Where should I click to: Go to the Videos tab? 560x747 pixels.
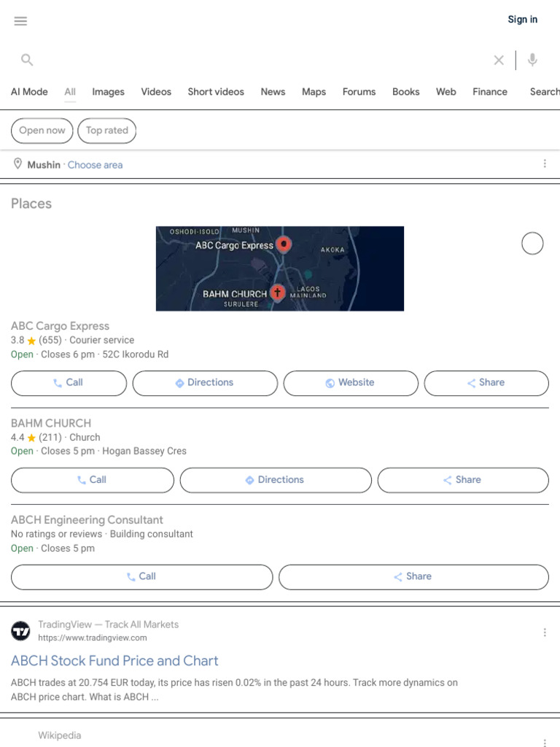pos(156,91)
